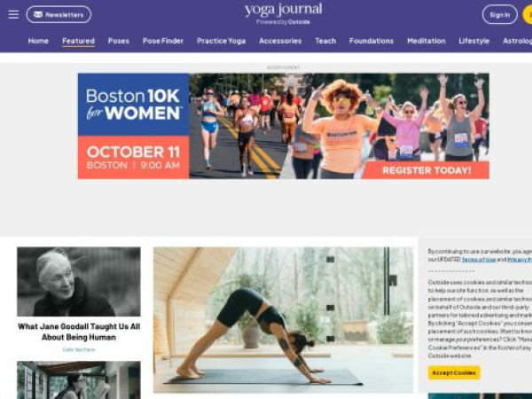Open the Jane Goodall article thumbnail

[x=79, y=282]
